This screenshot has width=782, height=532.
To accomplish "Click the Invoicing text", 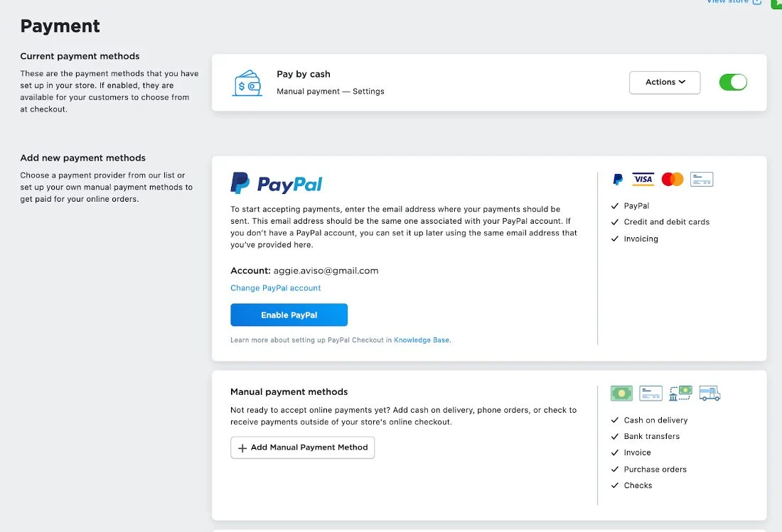I will [641, 239].
